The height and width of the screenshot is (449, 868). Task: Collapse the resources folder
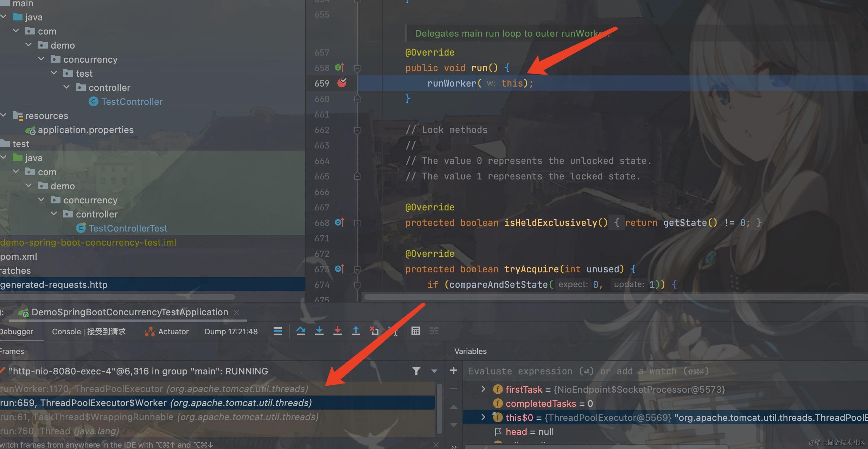pyautogui.click(x=4, y=115)
